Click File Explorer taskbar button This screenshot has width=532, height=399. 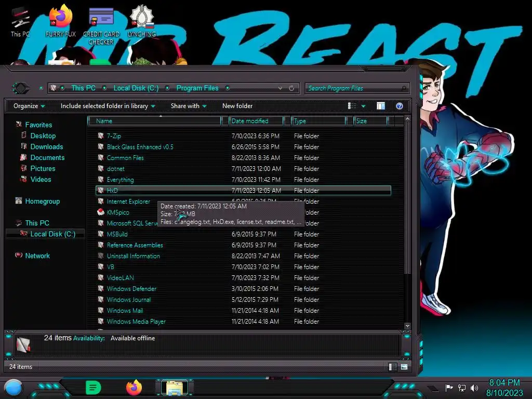pos(175,388)
